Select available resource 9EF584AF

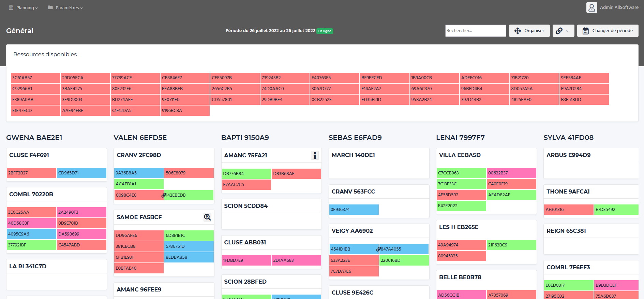coord(584,78)
